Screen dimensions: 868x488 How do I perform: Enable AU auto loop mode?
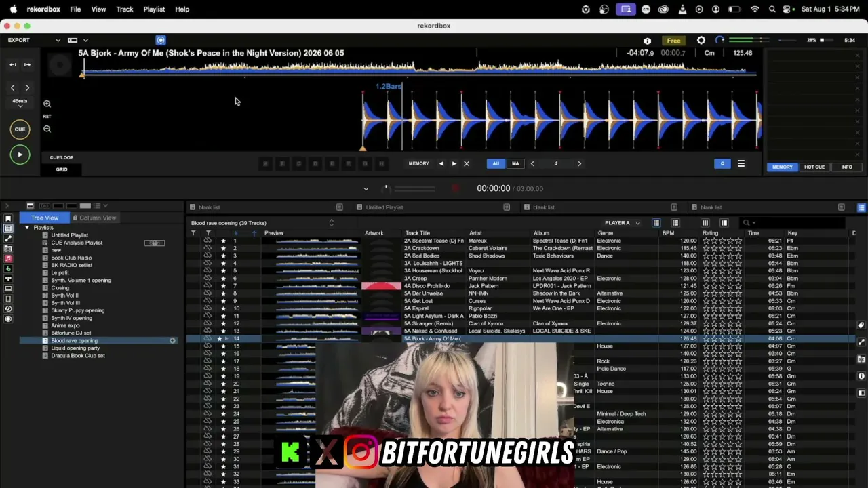click(x=496, y=163)
